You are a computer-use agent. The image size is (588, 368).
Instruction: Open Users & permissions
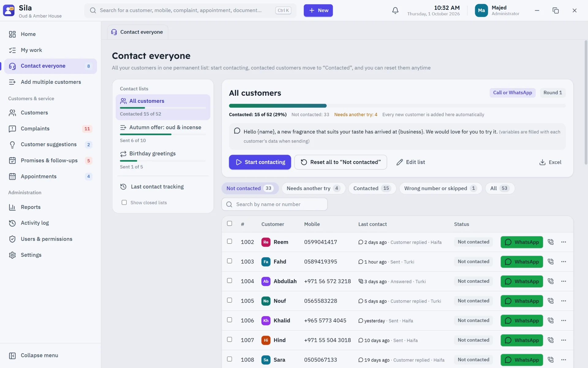(51, 239)
